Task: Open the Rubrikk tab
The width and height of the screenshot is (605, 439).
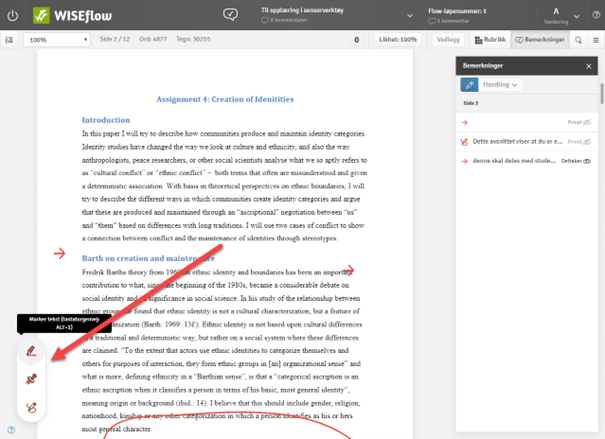Action: tap(490, 40)
